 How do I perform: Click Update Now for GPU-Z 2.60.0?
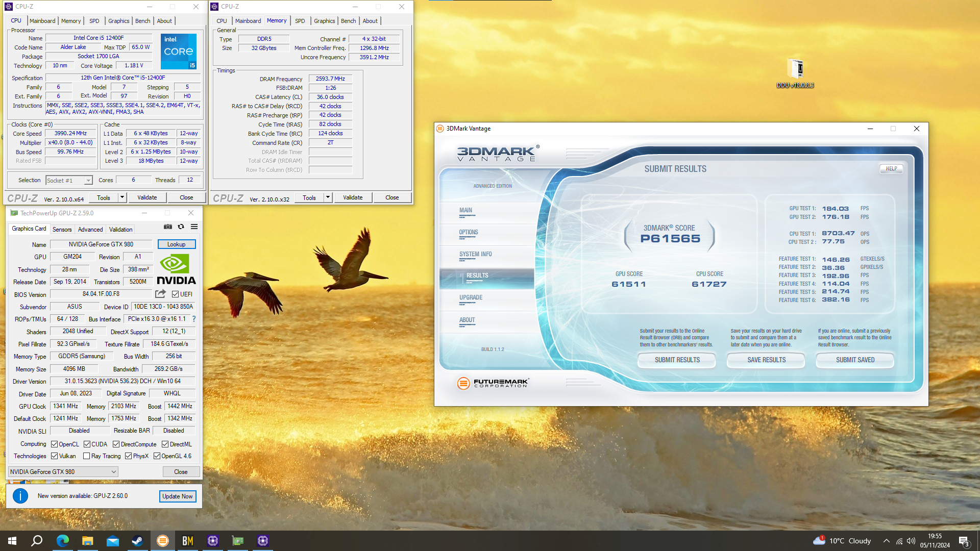(178, 496)
